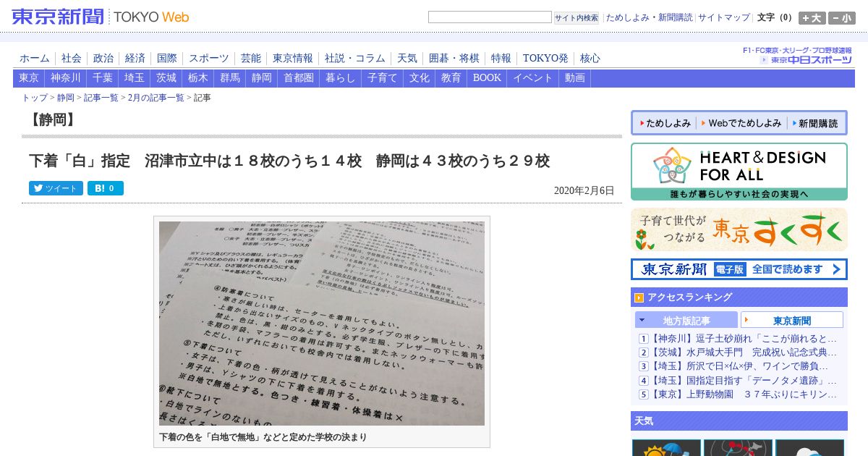The image size is (868, 456).
Task: Open ranking 3 【埼玉】所沢で日×仏×伊 article
Action: pyautogui.click(x=738, y=366)
